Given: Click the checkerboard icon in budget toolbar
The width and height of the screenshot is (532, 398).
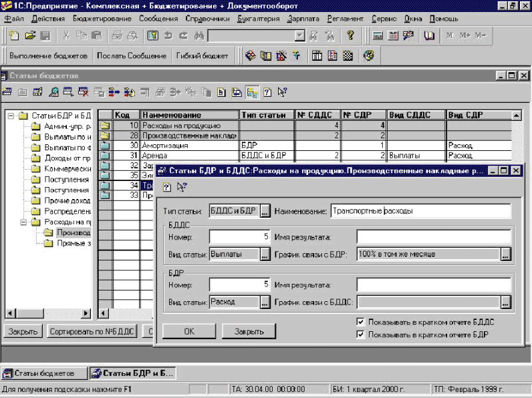Looking at the screenshot, I should [348, 55].
